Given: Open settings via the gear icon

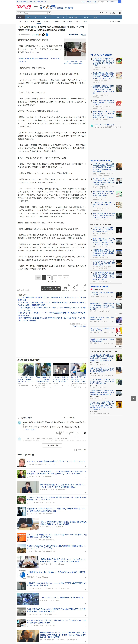Looking at the screenshot, I should point(120,13).
